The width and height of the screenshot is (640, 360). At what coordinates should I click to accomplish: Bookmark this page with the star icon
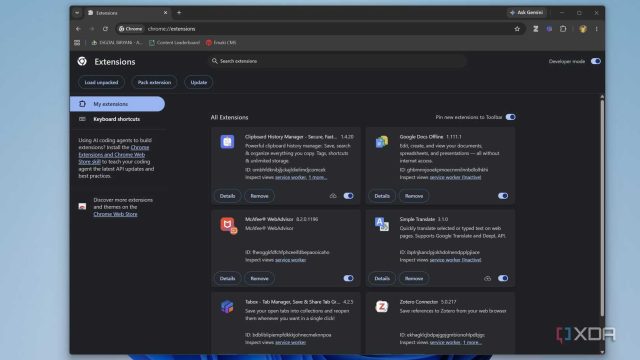point(517,29)
